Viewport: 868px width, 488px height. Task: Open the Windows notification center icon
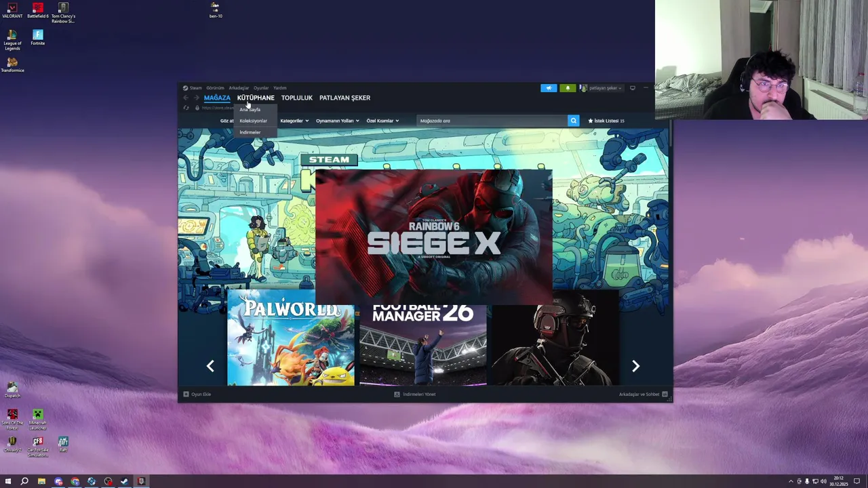coord(856,481)
